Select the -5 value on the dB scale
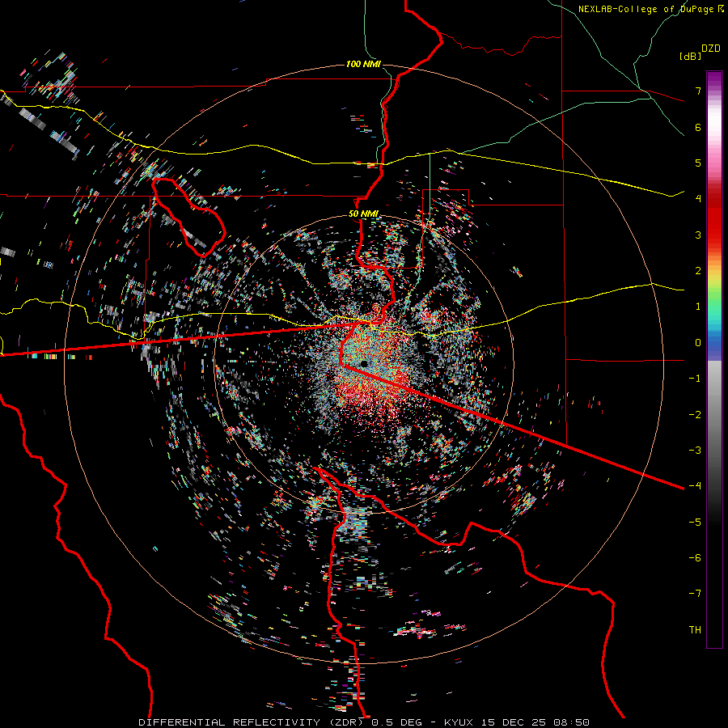Screen dimensions: 728x728 [695, 523]
